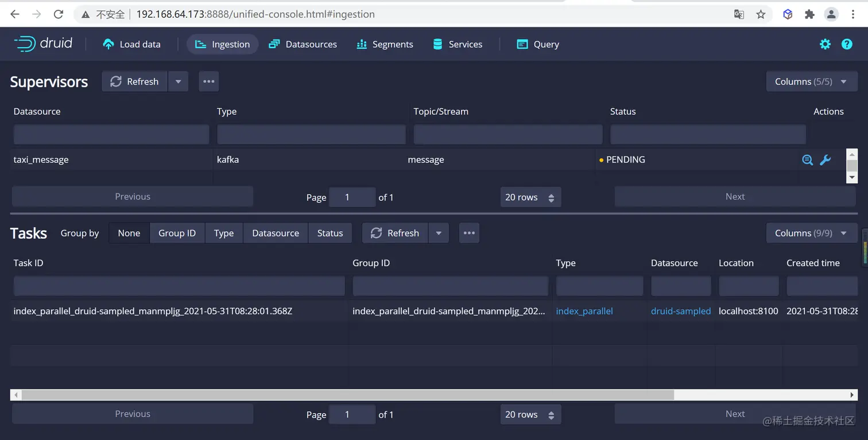This screenshot has height=440, width=868.
Task: Open the Tasks more-actions ellipsis menu
Action: tap(469, 233)
